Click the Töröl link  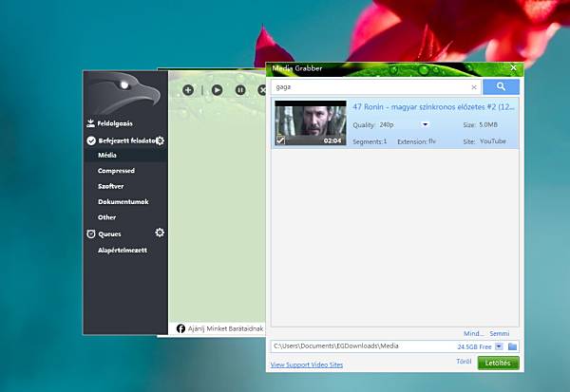464,362
